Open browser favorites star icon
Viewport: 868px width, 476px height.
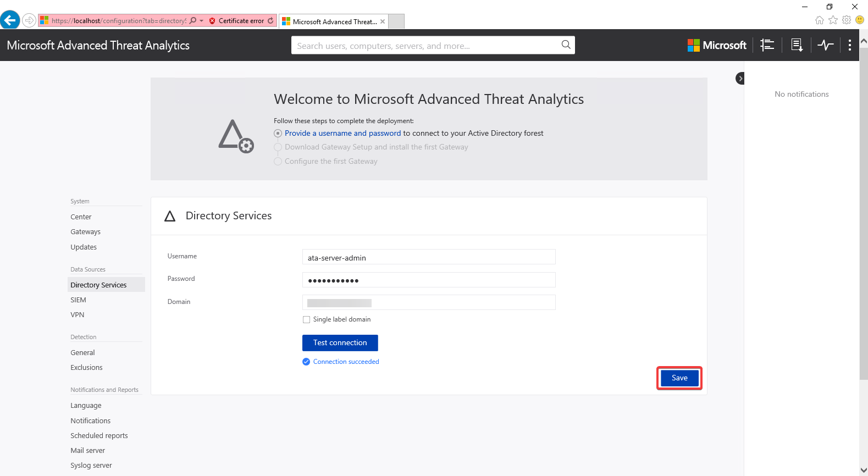point(833,20)
